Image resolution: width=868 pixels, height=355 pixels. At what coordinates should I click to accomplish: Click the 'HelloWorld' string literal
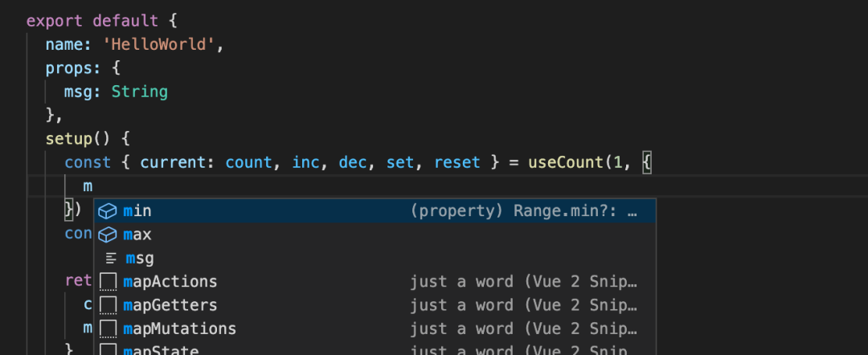pyautogui.click(x=158, y=45)
